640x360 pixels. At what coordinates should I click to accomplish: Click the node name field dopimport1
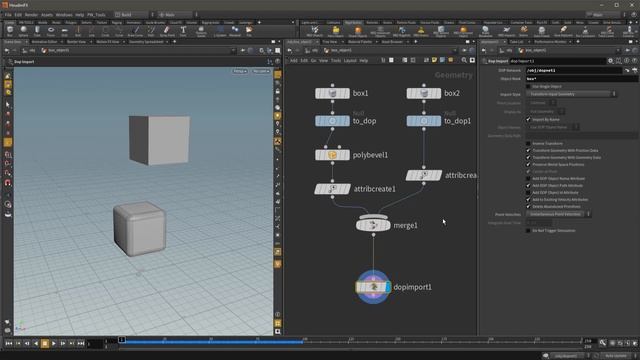click(x=558, y=61)
